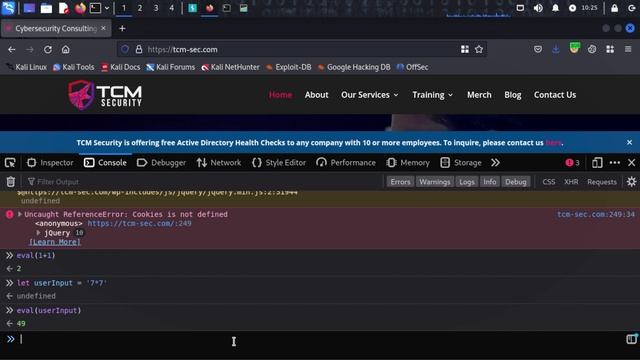The height and width of the screenshot is (360, 640).
Task: Go back to previous page
Action: tap(11, 49)
